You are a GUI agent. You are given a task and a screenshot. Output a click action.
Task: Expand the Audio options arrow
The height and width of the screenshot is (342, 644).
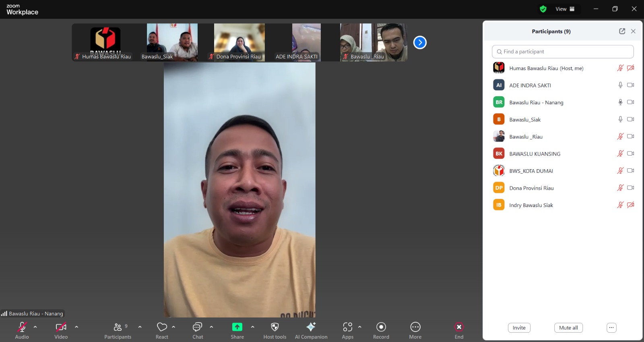[x=35, y=327]
